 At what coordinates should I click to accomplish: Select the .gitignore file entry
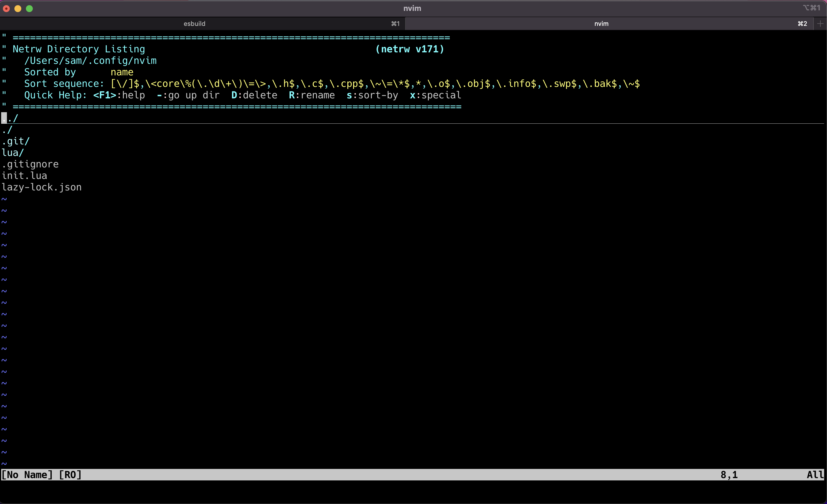30,164
